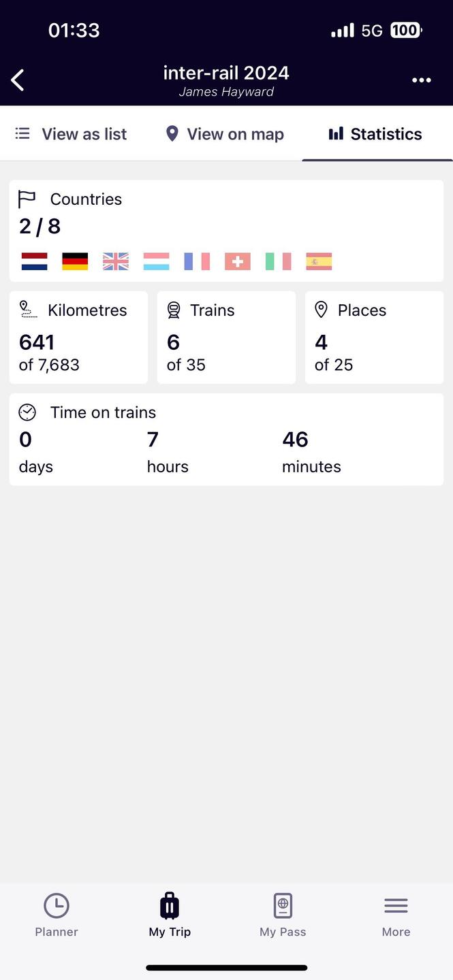Switch to View on map tab
This screenshot has height=980, width=453.
coord(225,134)
